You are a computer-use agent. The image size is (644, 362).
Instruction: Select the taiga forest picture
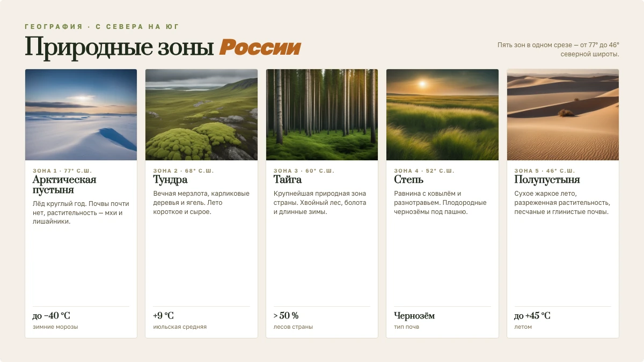click(322, 115)
